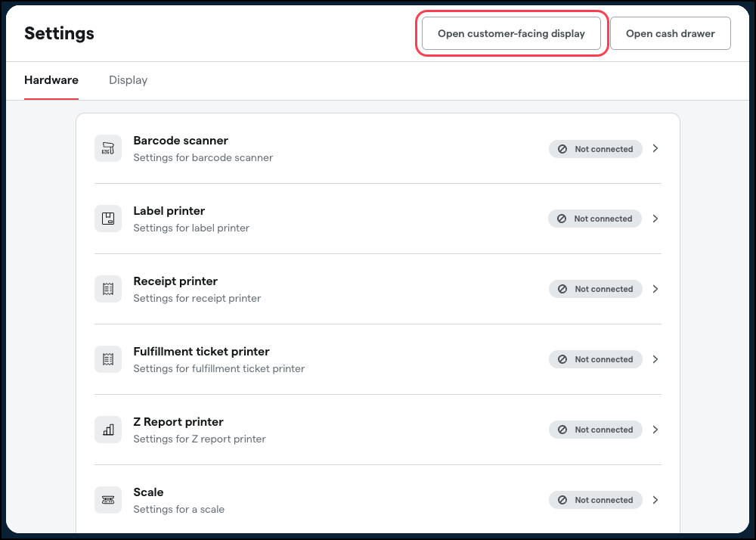Screen dimensions: 756x540
Task: Open Receipt printer settings row
Action: click(x=378, y=289)
